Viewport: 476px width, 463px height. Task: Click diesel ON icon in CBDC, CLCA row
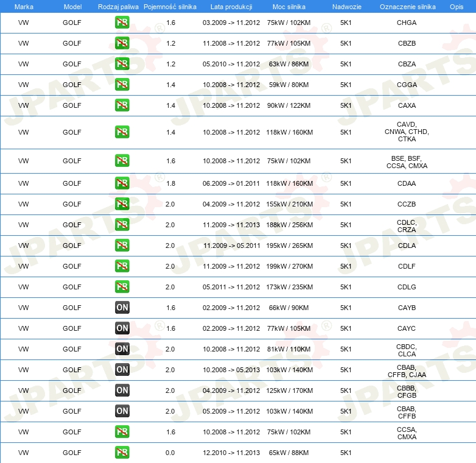tap(122, 348)
